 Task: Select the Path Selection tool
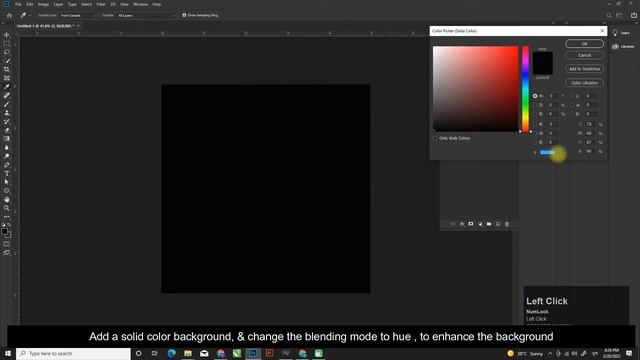click(7, 182)
